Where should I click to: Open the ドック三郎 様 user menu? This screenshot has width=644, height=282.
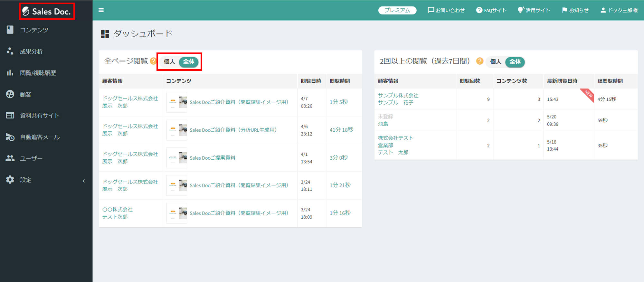point(619,10)
